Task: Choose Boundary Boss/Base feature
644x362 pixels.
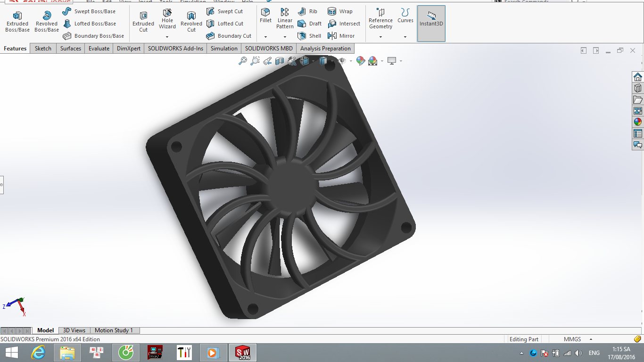Action: [93, 36]
